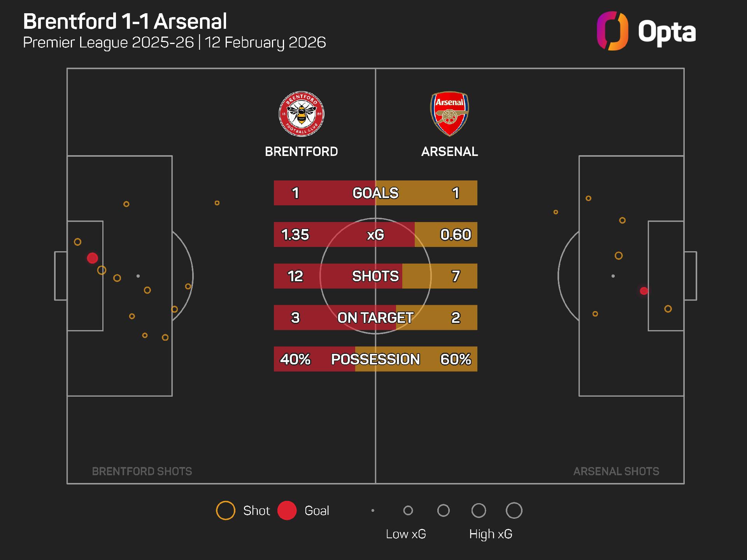Click the Brentford shot taken from midfield distance

pyautogui.click(x=217, y=203)
